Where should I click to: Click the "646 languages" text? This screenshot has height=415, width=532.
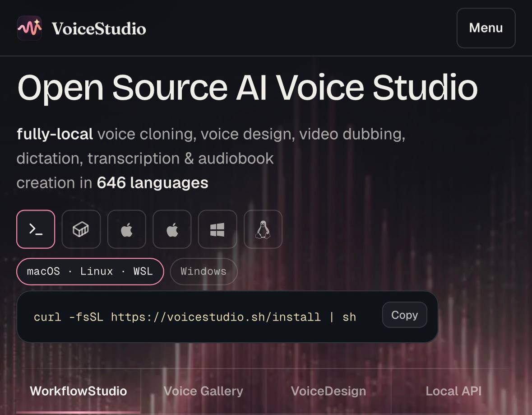pos(153,183)
